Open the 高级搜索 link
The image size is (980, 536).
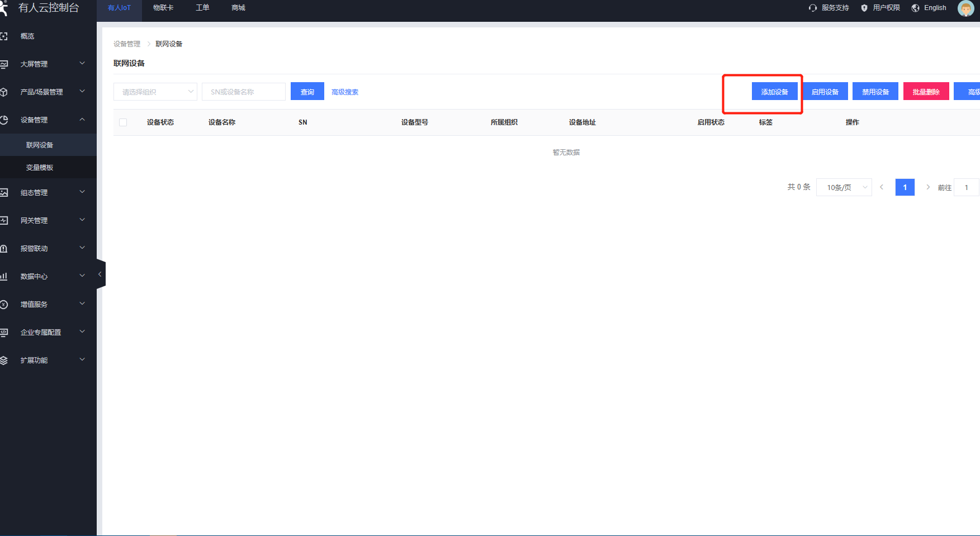coord(345,92)
